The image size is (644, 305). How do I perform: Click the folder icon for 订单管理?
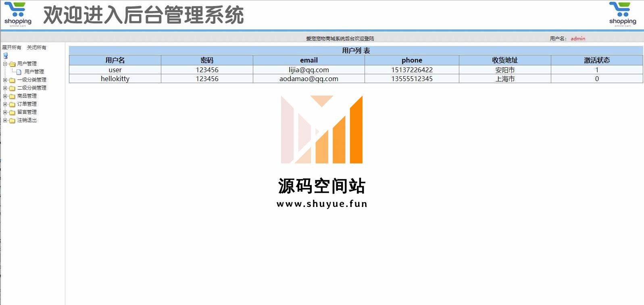[x=13, y=104]
